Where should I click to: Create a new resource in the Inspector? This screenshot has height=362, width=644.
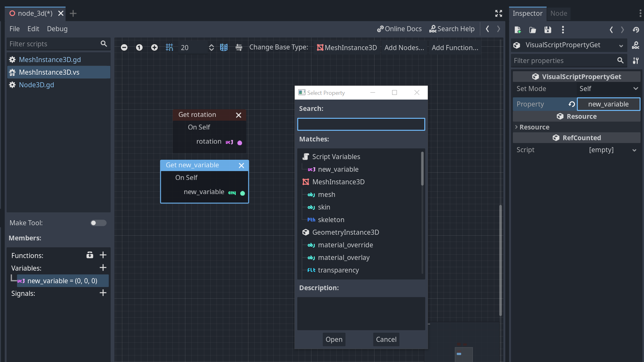pos(517,30)
